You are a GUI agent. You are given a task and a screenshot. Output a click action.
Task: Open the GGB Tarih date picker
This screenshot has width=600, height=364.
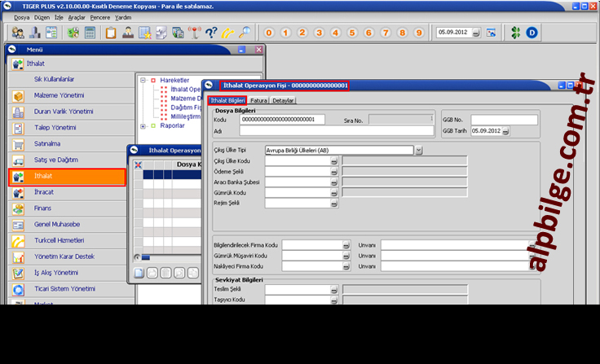tap(509, 130)
